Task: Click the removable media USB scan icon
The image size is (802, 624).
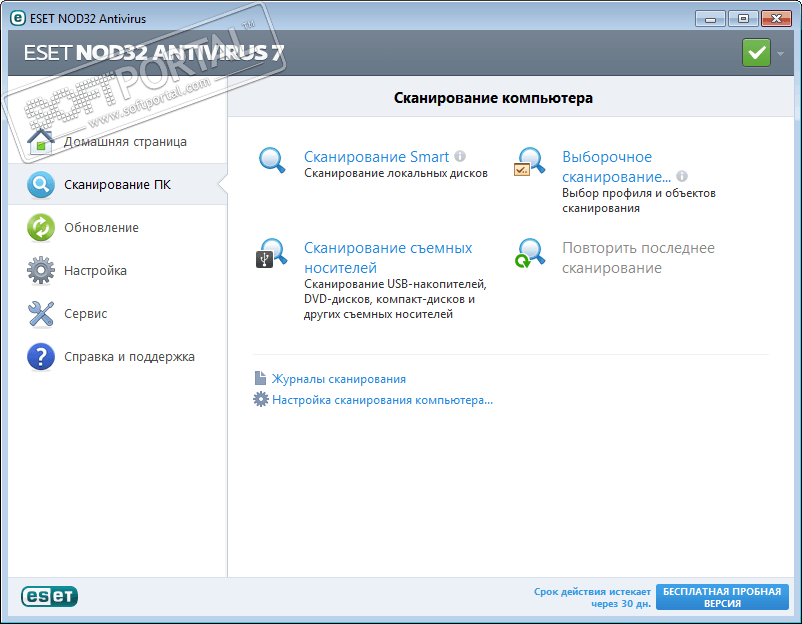Action: 272,253
